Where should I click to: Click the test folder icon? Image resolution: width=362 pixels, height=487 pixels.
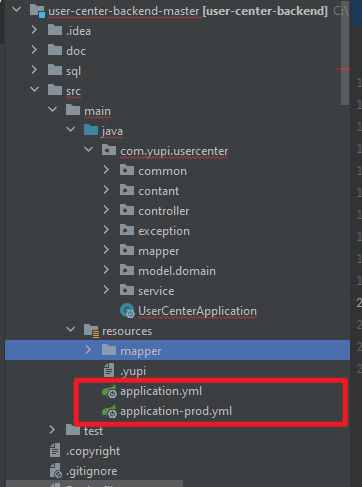click(73, 430)
